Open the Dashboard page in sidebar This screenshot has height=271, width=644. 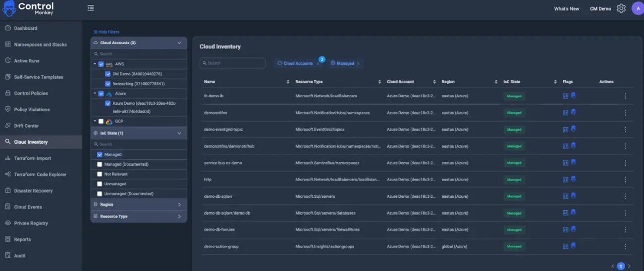click(x=41, y=28)
